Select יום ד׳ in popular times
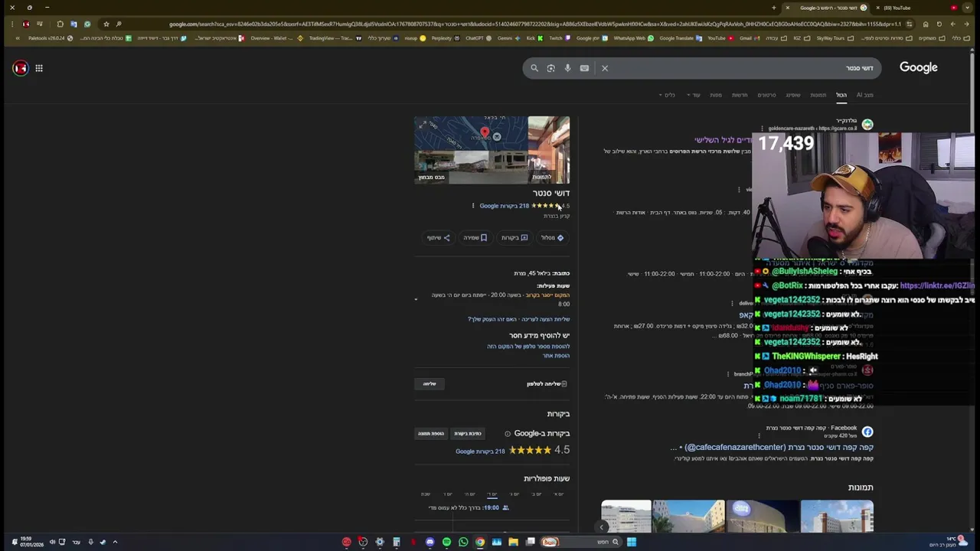The width and height of the screenshot is (980, 551). pos(492,494)
